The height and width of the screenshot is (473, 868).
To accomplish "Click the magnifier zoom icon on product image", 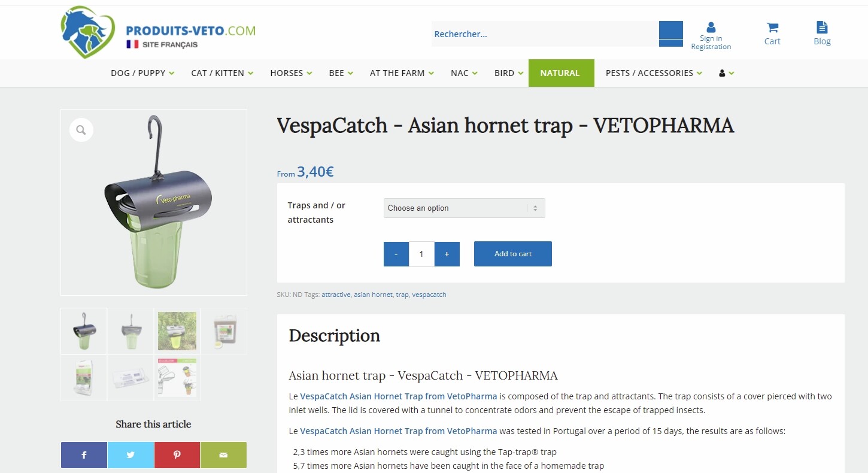I will point(81,129).
